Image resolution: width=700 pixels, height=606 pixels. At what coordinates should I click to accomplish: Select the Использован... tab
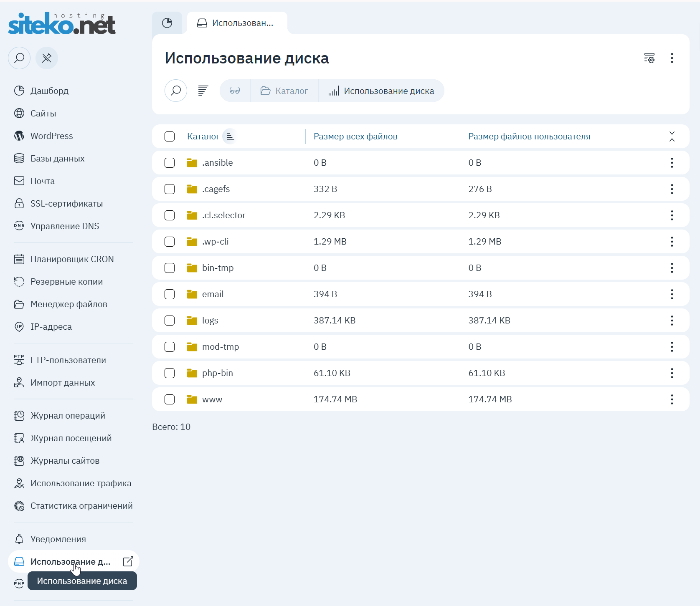click(x=237, y=23)
